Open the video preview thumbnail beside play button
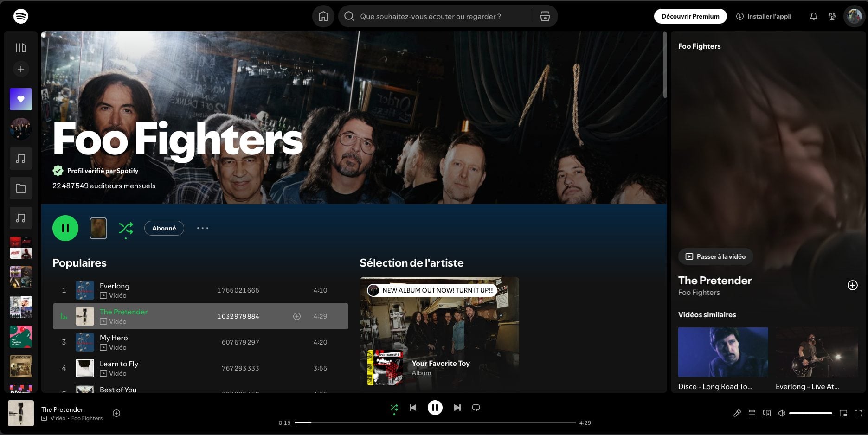This screenshot has width=868, height=435. point(98,228)
